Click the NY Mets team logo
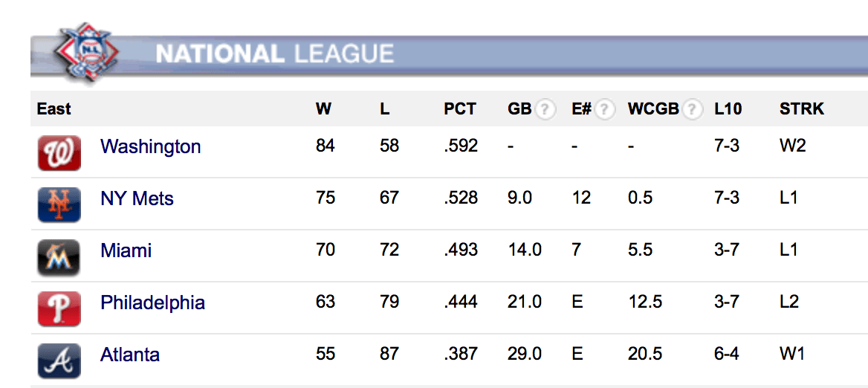The height and width of the screenshot is (388, 868). [x=59, y=204]
